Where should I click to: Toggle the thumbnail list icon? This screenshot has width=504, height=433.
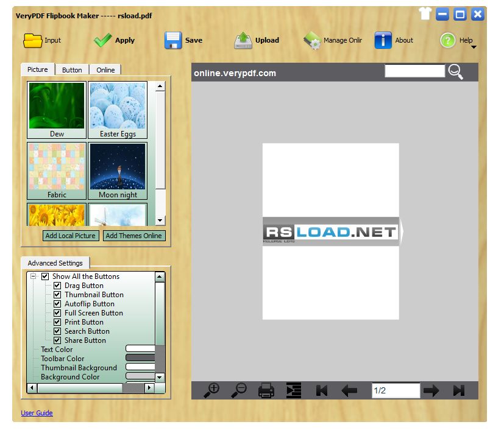[294, 390]
